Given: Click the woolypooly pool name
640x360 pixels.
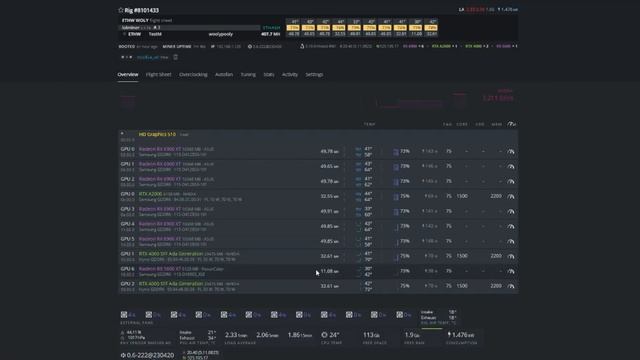Looking at the screenshot, I should click(220, 34).
